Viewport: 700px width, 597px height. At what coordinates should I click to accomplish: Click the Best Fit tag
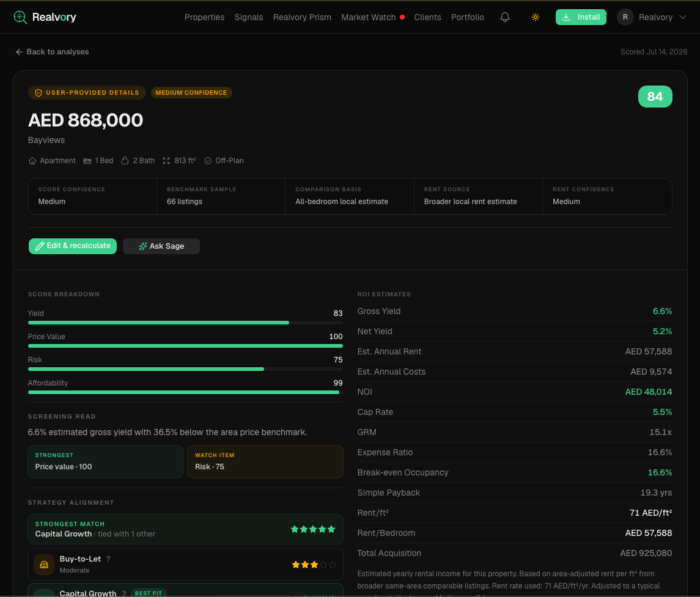[148, 593]
